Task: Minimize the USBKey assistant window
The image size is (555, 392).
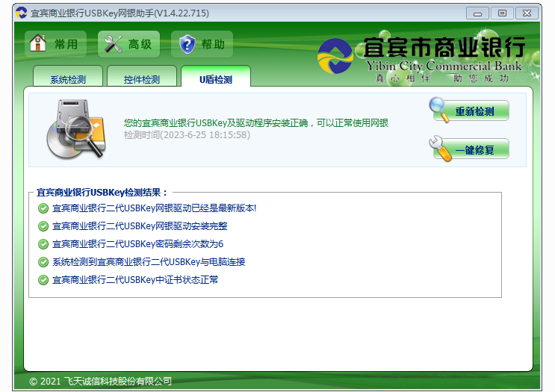Action: (477, 13)
